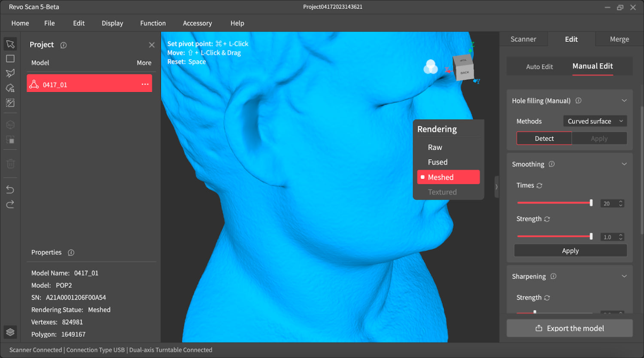
Task: Collapse the Smoothing section
Action: (624, 164)
